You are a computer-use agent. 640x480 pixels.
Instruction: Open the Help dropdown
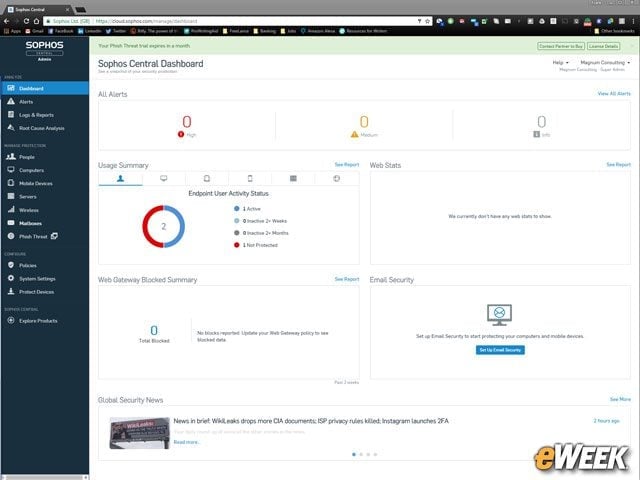coord(560,62)
